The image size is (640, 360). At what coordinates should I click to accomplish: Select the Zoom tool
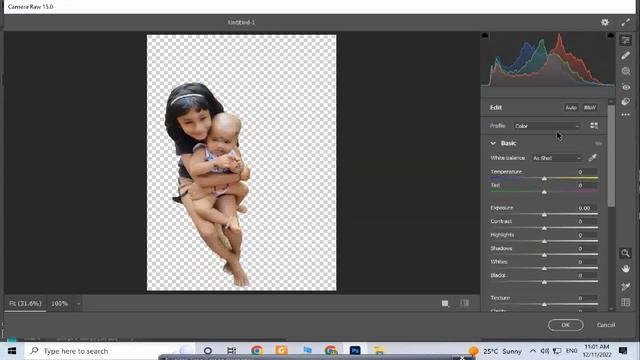625,253
